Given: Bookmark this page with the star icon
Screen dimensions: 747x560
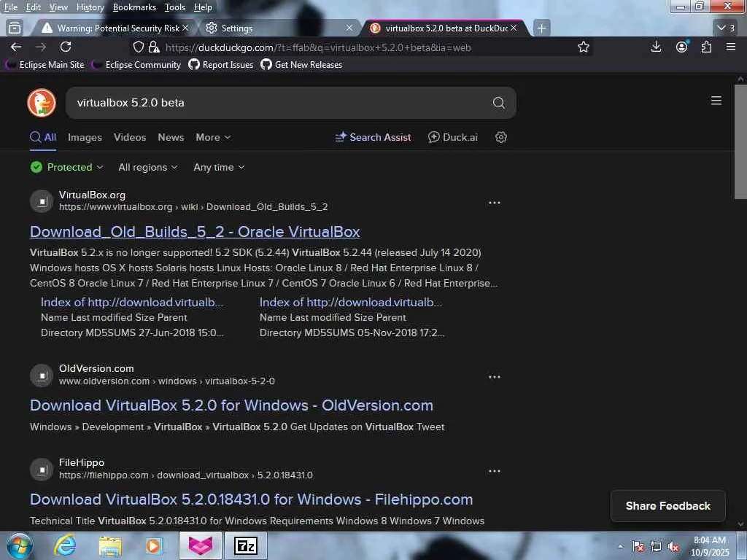Looking at the screenshot, I should pyautogui.click(x=583, y=47).
